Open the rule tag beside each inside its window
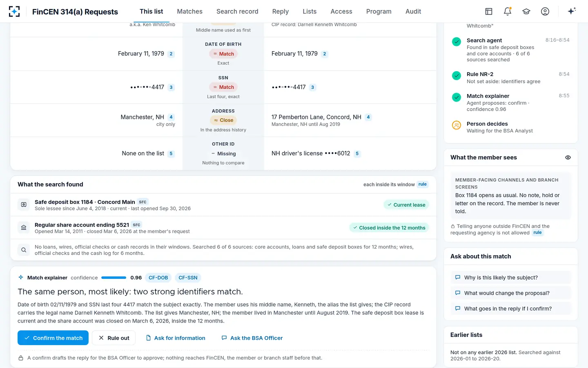Viewport: 588px width, 368px height. 423,184
